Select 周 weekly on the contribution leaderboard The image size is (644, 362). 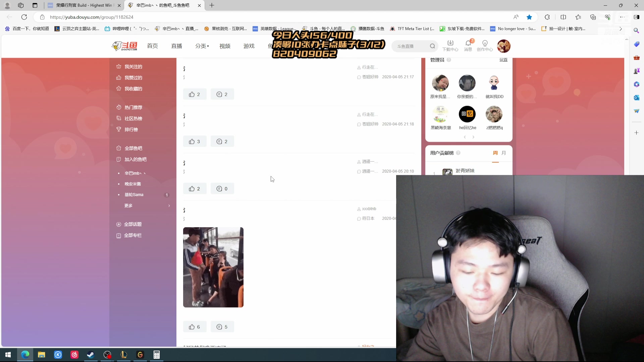(495, 153)
